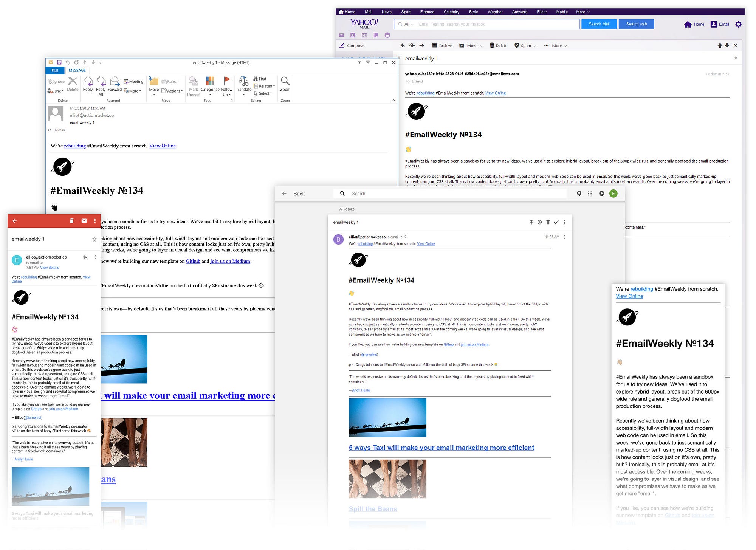
Task: Click the Outlook Forward icon
Action: [115, 84]
